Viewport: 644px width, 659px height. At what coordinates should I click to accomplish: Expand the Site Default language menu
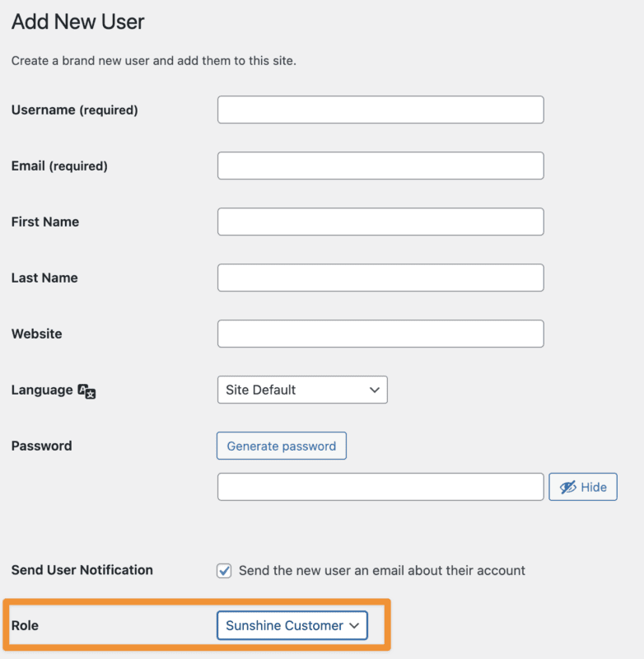coord(302,390)
